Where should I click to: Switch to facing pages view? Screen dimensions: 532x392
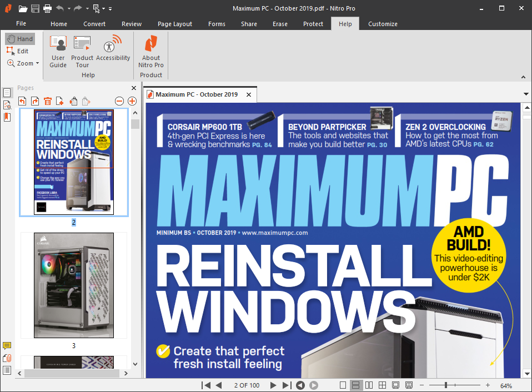click(x=369, y=385)
